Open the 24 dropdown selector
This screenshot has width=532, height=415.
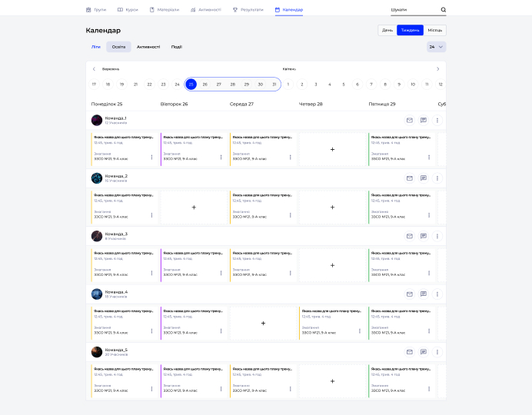click(x=437, y=47)
